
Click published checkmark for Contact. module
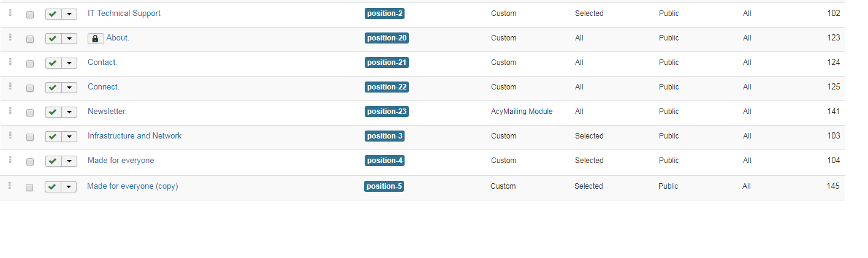(53, 63)
